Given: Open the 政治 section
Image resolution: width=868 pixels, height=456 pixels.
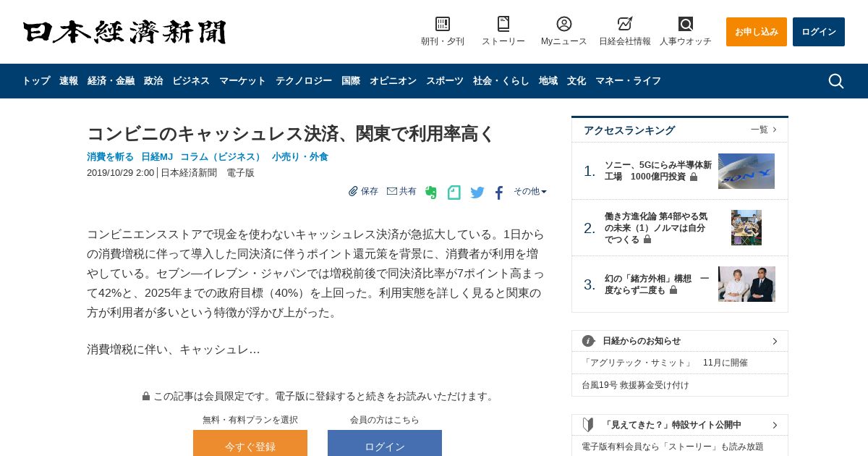Looking at the screenshot, I should (153, 81).
